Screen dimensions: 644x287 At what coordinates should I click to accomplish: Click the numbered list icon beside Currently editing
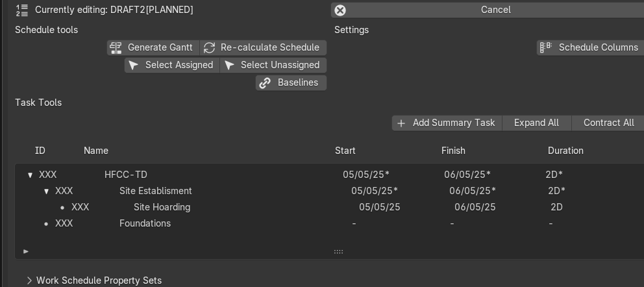22,10
